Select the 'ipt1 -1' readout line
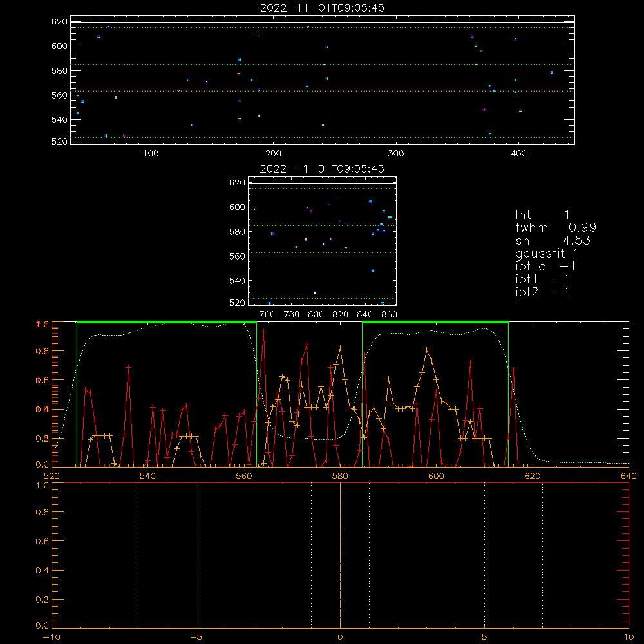Screen dimensions: 644x644 click(x=542, y=279)
